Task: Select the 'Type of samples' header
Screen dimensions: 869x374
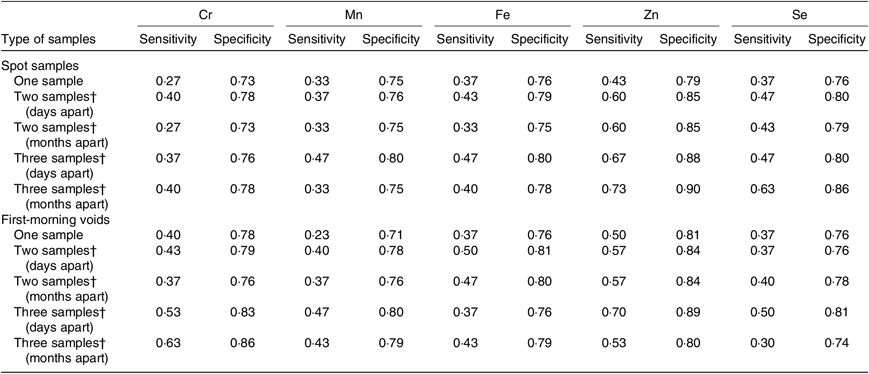Action: tap(49, 40)
